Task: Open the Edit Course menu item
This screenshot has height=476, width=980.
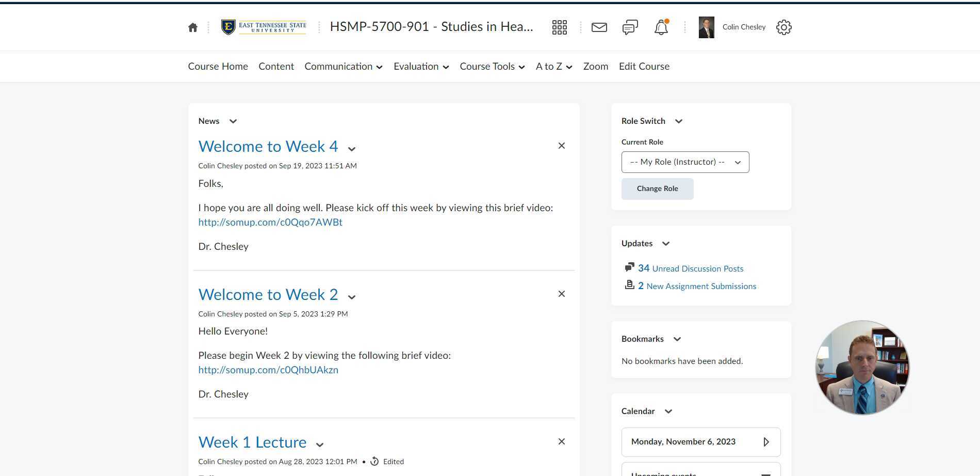Action: point(644,66)
